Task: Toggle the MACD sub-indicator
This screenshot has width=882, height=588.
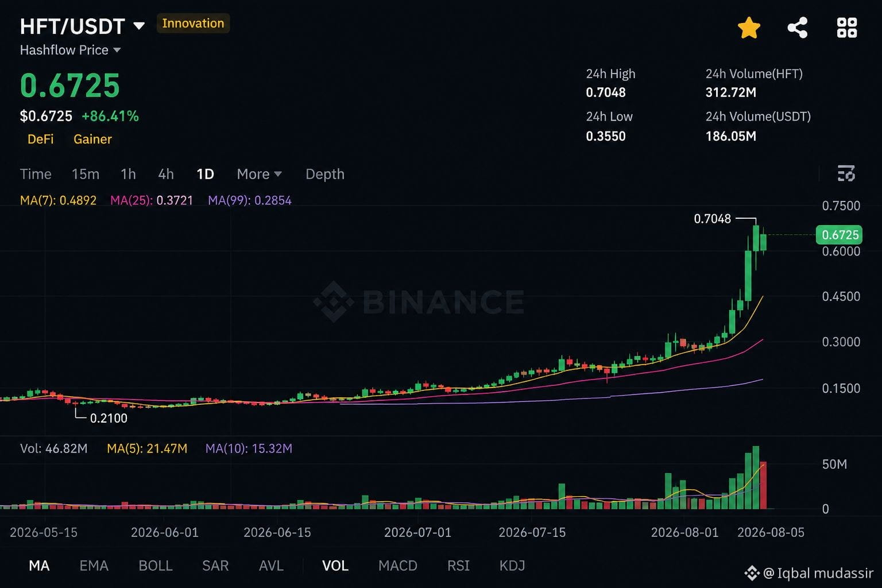Action: (398, 566)
